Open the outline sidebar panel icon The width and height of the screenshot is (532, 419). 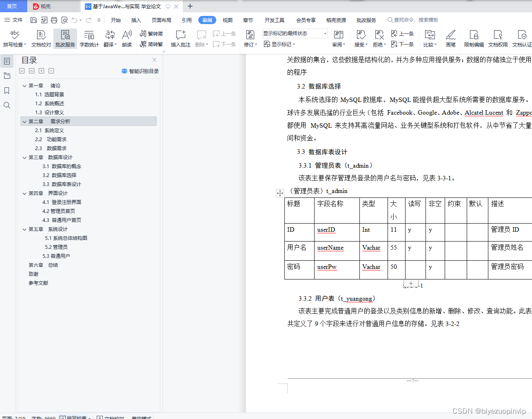[7, 61]
